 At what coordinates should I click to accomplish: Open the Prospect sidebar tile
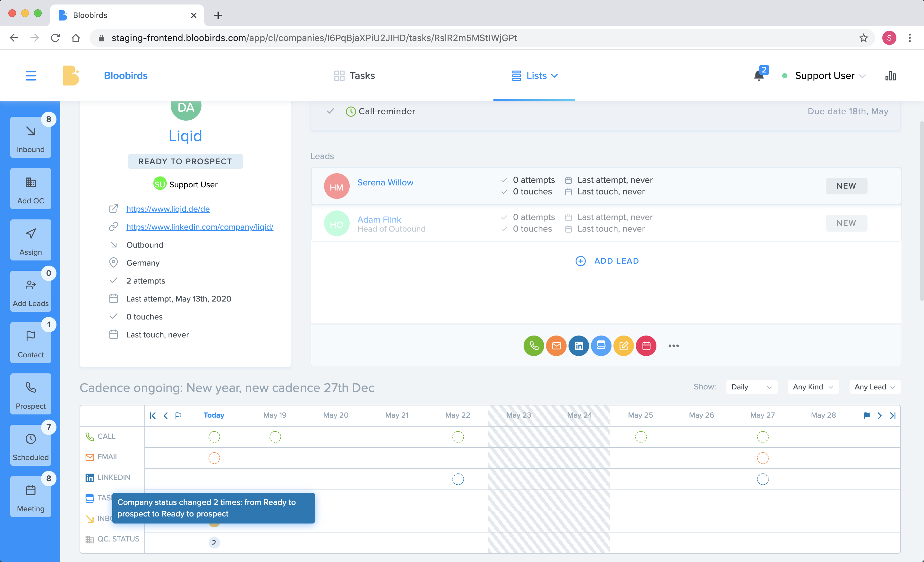(x=31, y=394)
